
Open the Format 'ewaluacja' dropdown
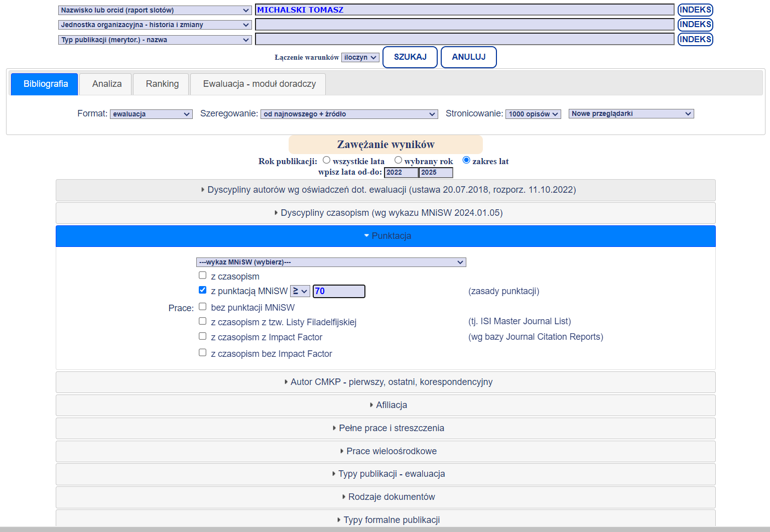[x=151, y=114]
